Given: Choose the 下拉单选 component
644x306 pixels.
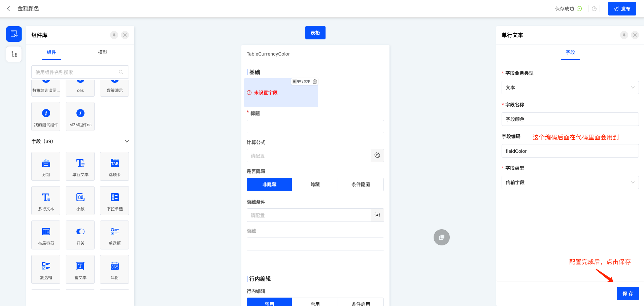Looking at the screenshot, I should pyautogui.click(x=114, y=201).
